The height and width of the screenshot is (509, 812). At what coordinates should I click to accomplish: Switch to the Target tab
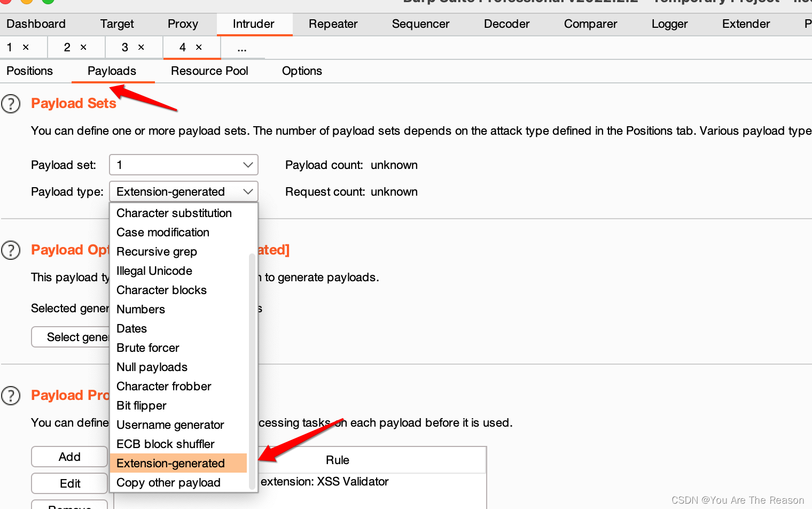(117, 24)
